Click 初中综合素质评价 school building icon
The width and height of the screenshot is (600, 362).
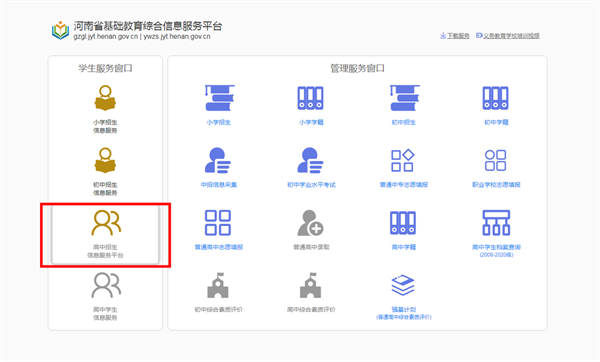(218, 285)
